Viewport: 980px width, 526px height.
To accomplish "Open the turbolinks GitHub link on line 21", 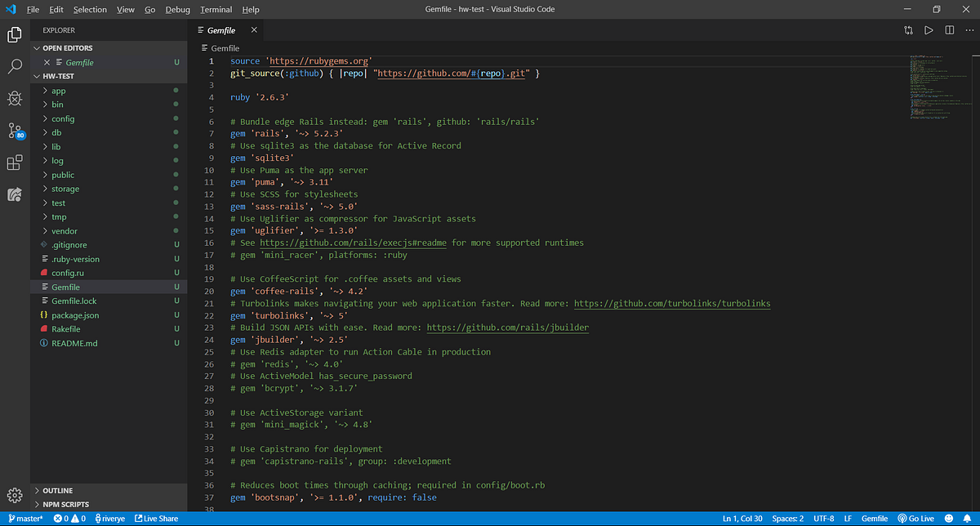I will [672, 302].
